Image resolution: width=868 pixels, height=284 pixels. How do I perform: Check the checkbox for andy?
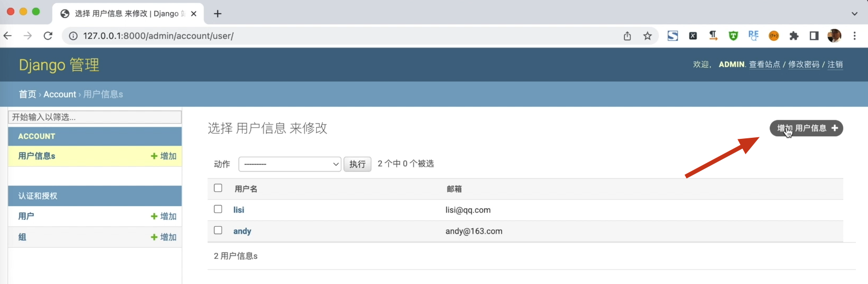click(218, 230)
